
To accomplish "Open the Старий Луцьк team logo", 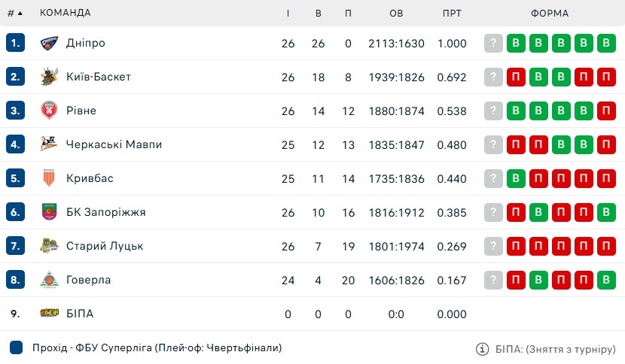I will coord(50,246).
